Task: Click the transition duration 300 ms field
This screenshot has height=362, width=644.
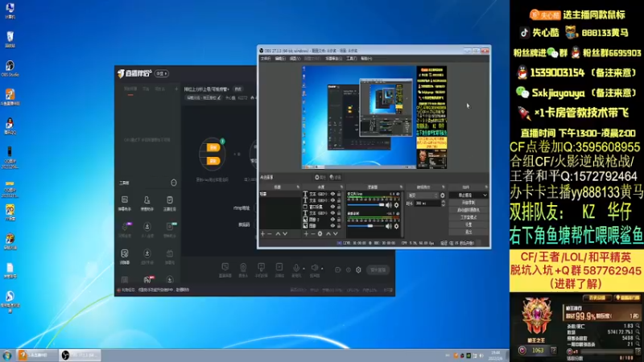Action: tap(426, 204)
